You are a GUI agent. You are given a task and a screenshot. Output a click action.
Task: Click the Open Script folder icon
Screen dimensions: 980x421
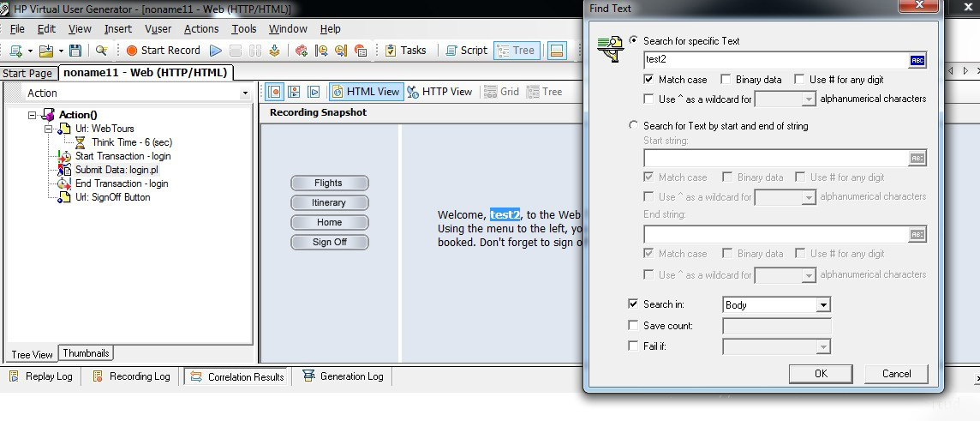coord(46,51)
